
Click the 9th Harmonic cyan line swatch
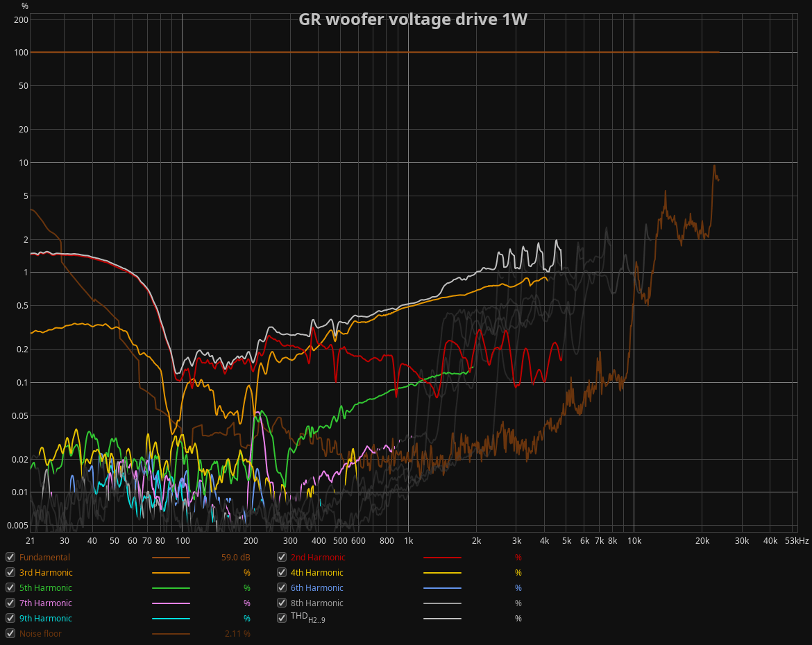coord(171,619)
